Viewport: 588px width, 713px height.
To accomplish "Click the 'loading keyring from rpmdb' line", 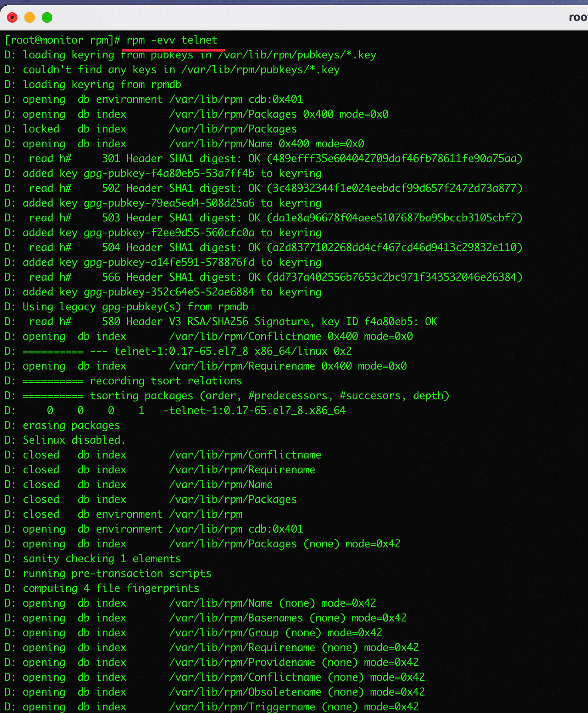I will [101, 85].
